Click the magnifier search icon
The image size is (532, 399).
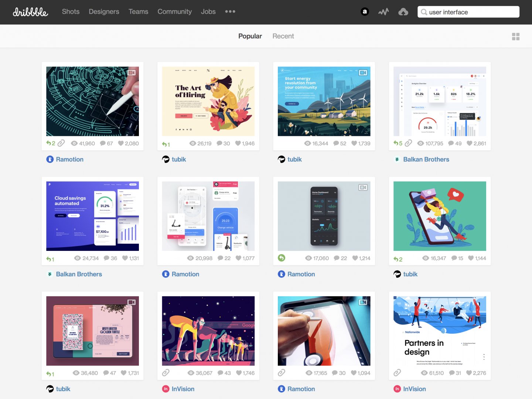point(424,12)
